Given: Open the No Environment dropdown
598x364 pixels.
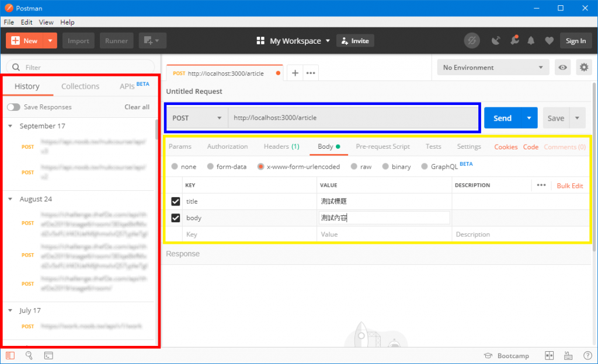Looking at the screenshot, I should (x=493, y=68).
